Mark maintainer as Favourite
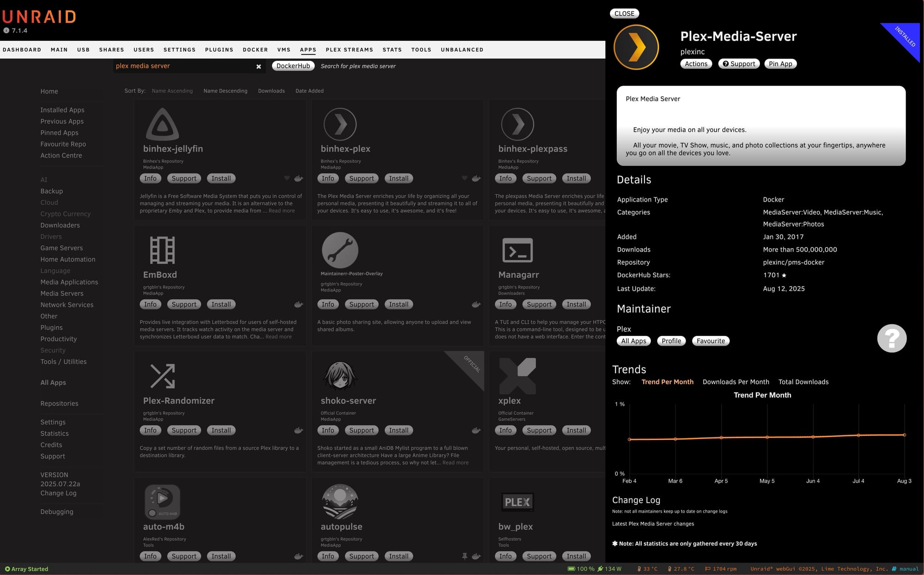Viewport: 924px width, 575px height. (x=711, y=341)
